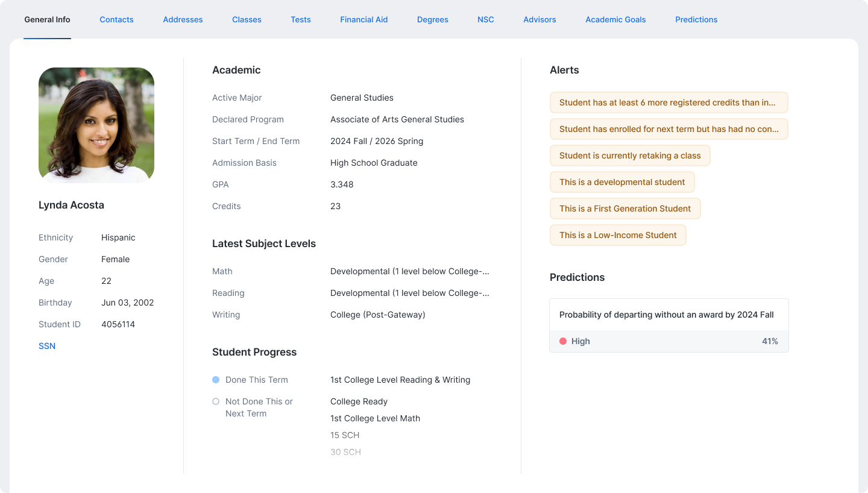Switch to the NSC tab
Viewport: 868px width, 493px height.
pos(485,19)
